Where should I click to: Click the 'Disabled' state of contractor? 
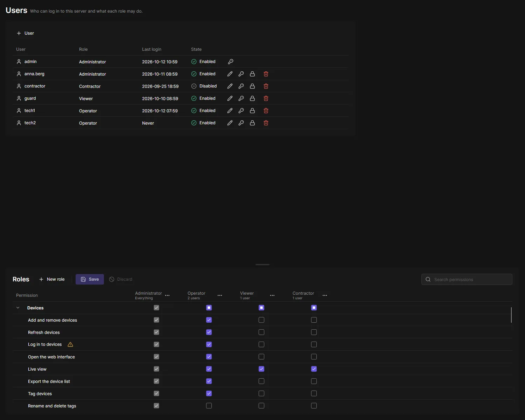(204, 86)
